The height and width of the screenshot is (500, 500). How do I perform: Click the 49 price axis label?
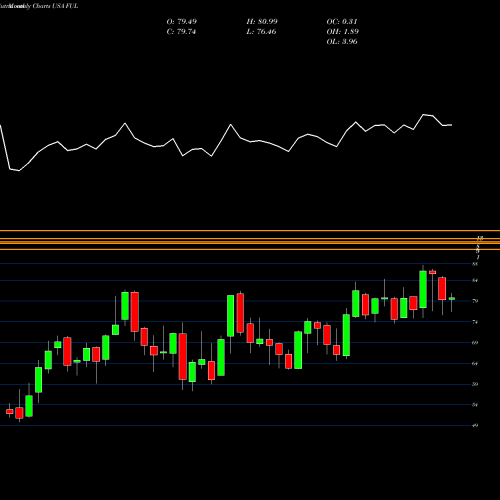coord(475,426)
